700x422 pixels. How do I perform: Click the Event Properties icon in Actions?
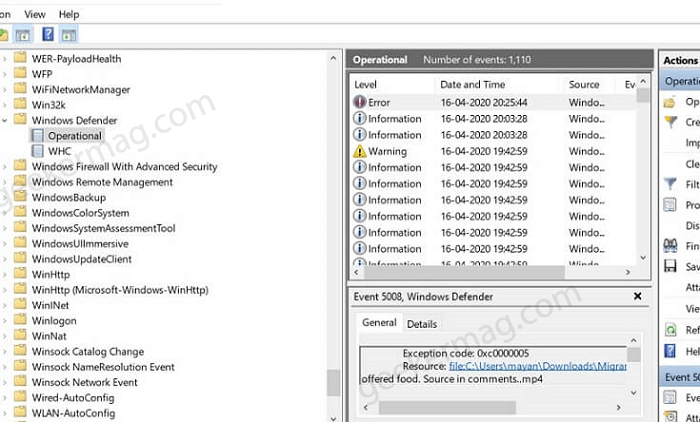pos(670,397)
